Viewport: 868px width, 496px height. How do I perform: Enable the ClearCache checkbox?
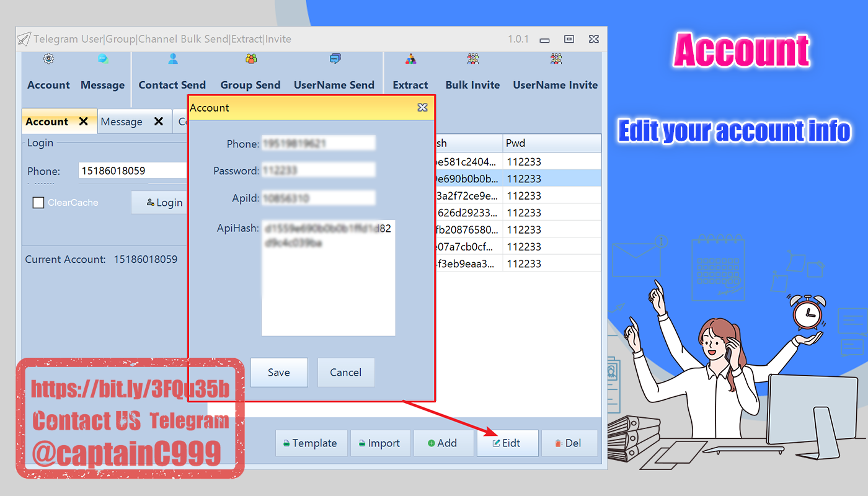tap(38, 203)
